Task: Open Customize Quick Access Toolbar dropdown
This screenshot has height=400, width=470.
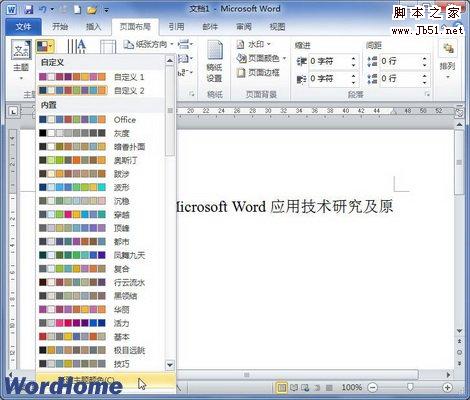Action: (x=106, y=10)
